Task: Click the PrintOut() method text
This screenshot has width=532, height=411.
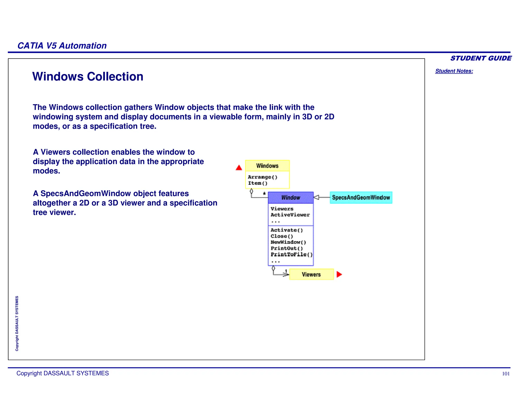Action: pyautogui.click(x=287, y=248)
